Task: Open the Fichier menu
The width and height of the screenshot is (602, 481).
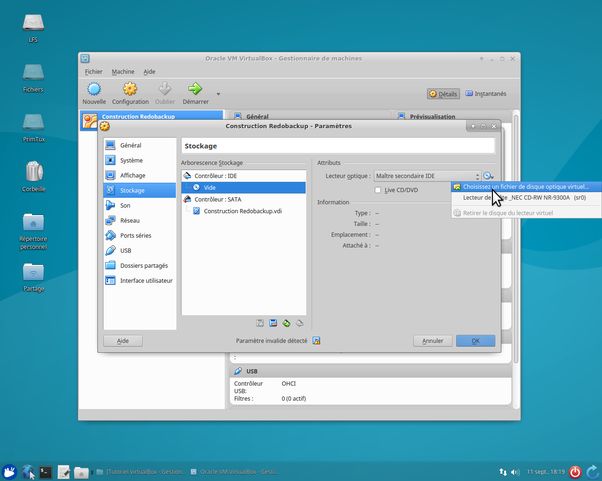Action: [93, 71]
